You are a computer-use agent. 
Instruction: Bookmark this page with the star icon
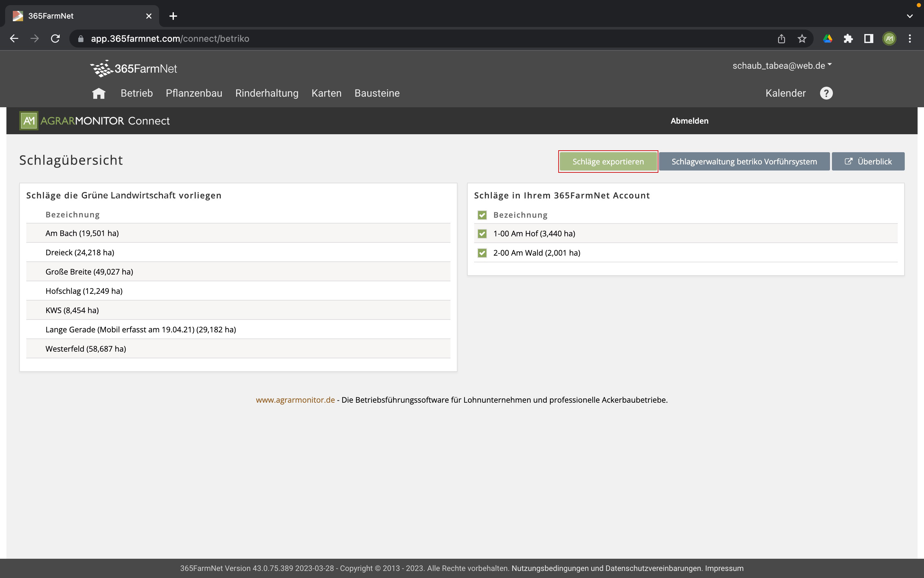tap(802, 39)
